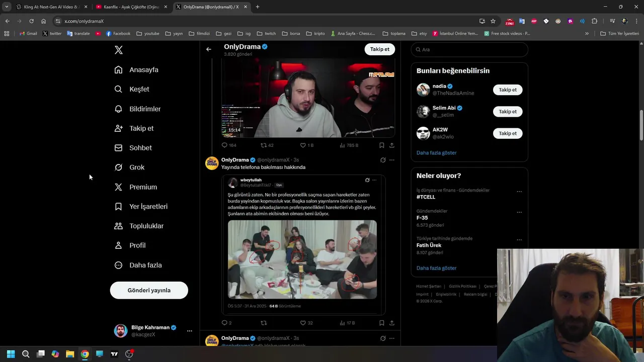Screen dimensions: 644x362
Task: Open Grok from sidebar
Action: tap(129, 167)
